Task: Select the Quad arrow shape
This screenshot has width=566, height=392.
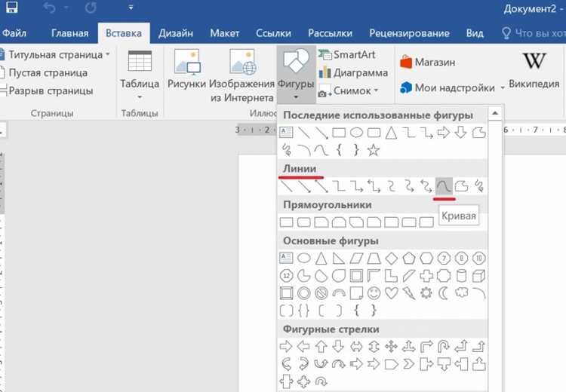Action: point(391,347)
